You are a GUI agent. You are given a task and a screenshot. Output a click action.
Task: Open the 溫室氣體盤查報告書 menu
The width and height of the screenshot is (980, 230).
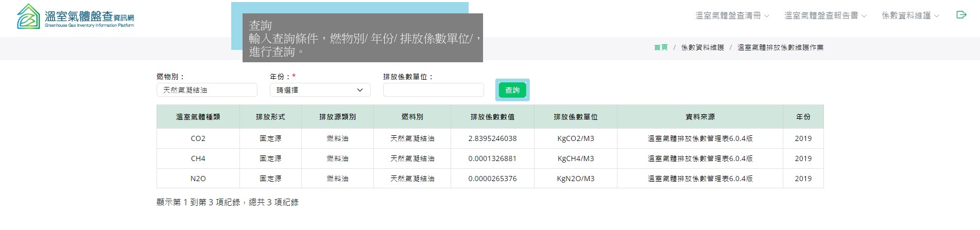[x=825, y=16]
